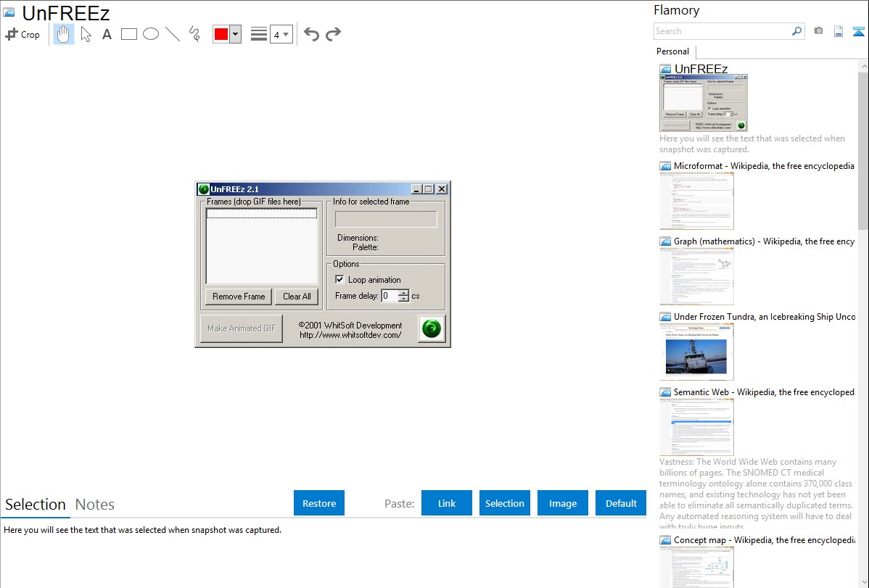Screen dimensions: 869x588
Task: Open the Semantic Web snapshot thumbnail
Action: (x=696, y=427)
